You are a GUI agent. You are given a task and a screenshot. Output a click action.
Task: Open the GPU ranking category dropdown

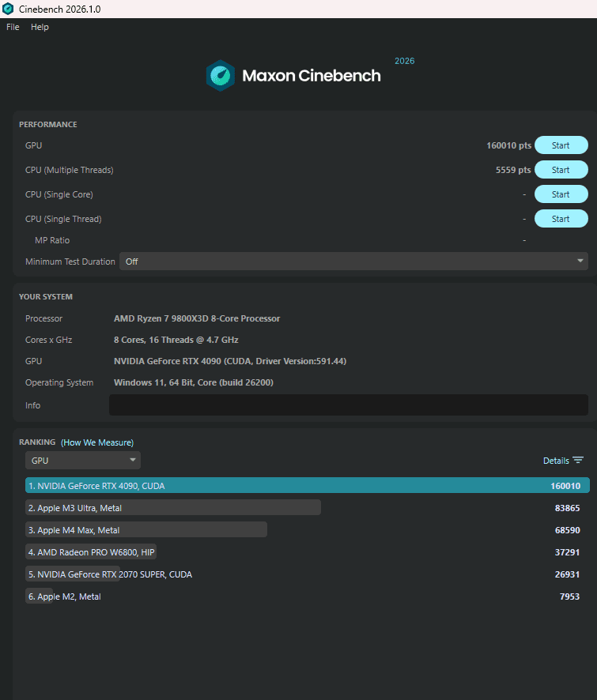pyautogui.click(x=83, y=461)
